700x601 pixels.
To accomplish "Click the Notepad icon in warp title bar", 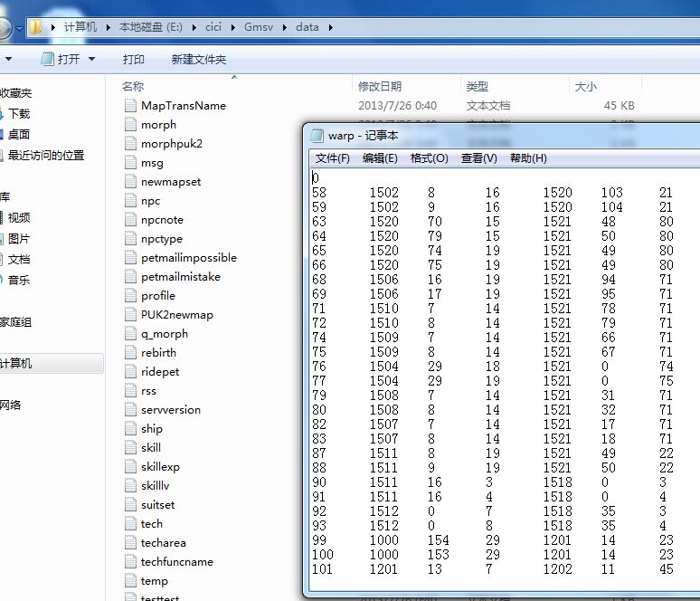I will click(x=317, y=136).
